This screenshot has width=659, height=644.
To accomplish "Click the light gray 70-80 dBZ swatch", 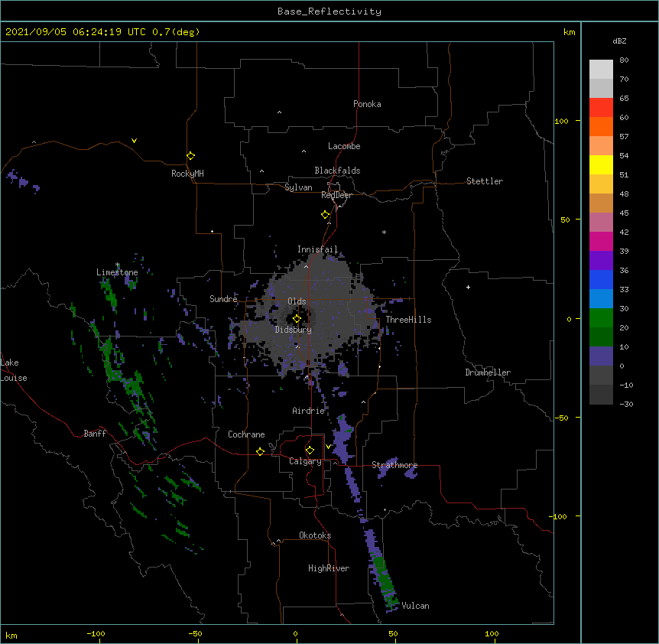I will pyautogui.click(x=601, y=70).
